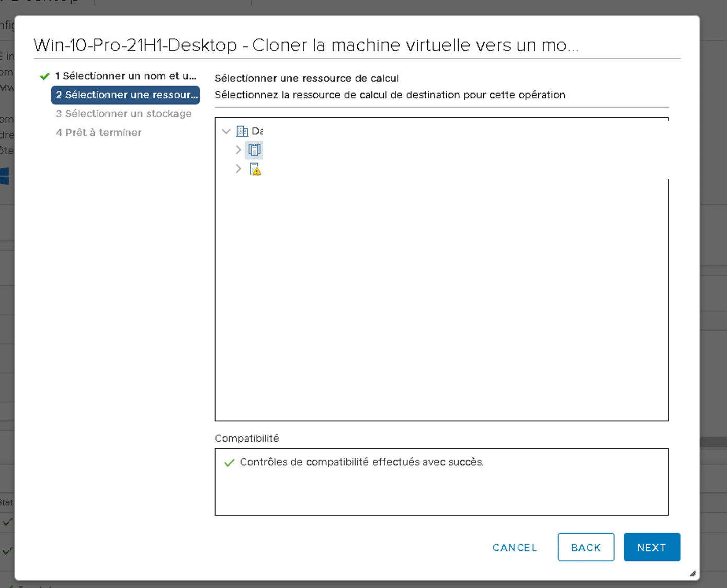This screenshot has width=727, height=588.
Task: Select the Datacenter label in the tree
Action: pyautogui.click(x=258, y=131)
